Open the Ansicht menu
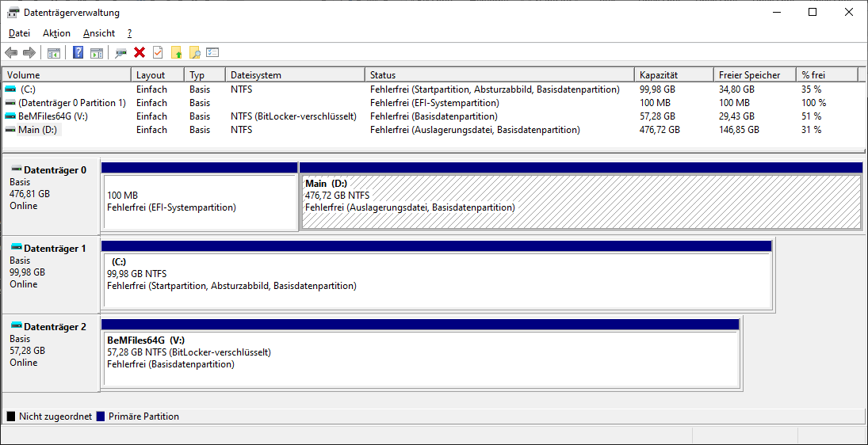This screenshot has height=445, width=868. click(99, 33)
